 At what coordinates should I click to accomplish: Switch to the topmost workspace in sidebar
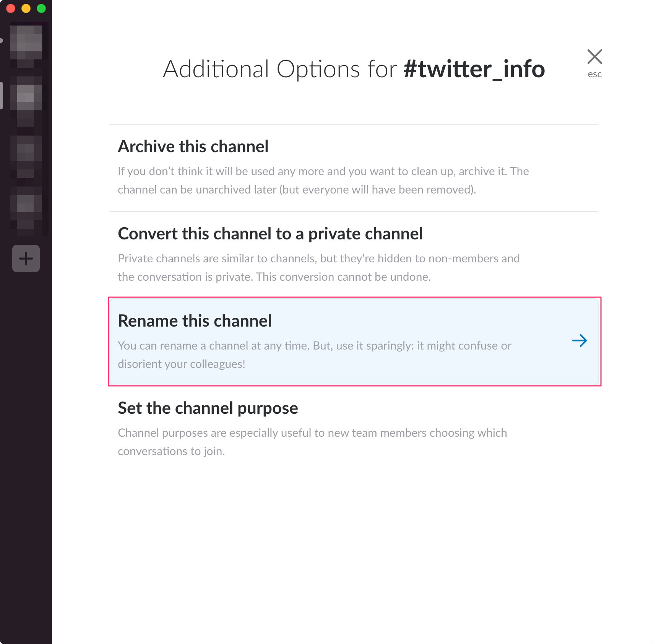tap(26, 42)
